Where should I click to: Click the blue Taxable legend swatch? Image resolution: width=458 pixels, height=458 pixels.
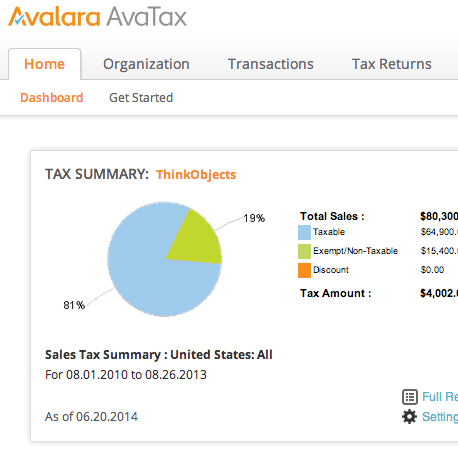(304, 232)
